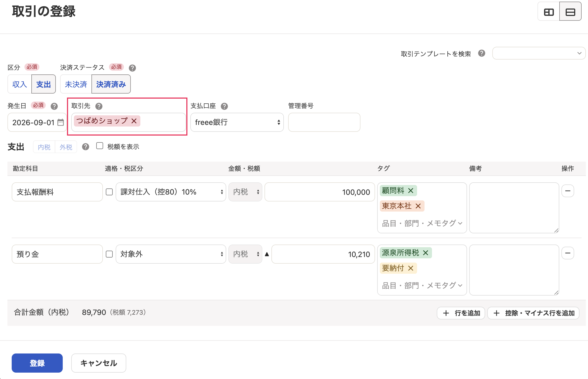Click amount field showing 100,000

click(320, 192)
